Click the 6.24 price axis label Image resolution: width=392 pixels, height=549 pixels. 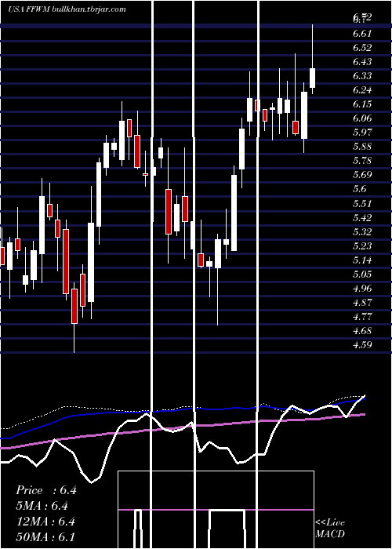(x=362, y=90)
